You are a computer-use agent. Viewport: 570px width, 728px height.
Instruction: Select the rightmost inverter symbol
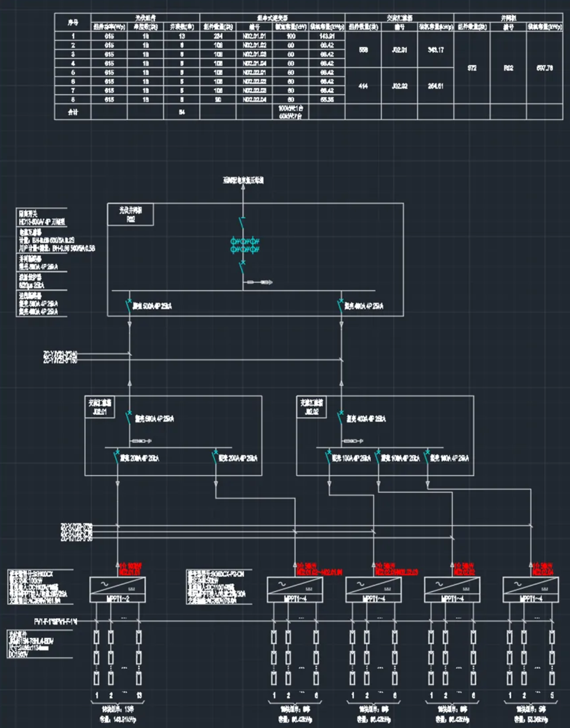coord(530,590)
